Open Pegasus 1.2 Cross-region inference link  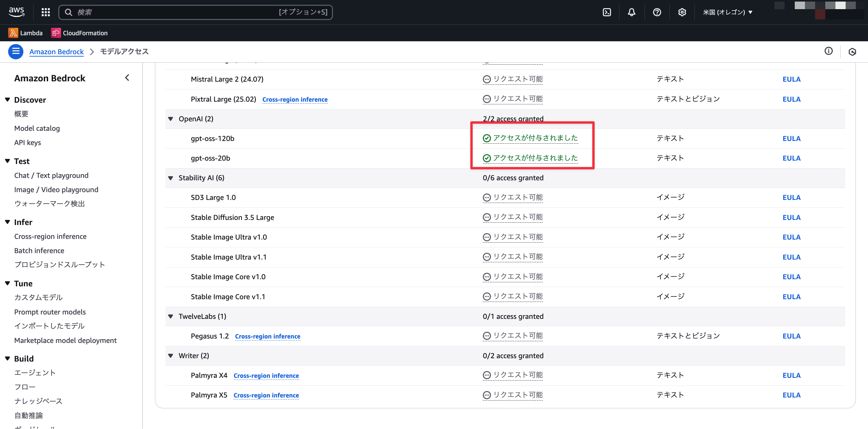pyautogui.click(x=268, y=336)
